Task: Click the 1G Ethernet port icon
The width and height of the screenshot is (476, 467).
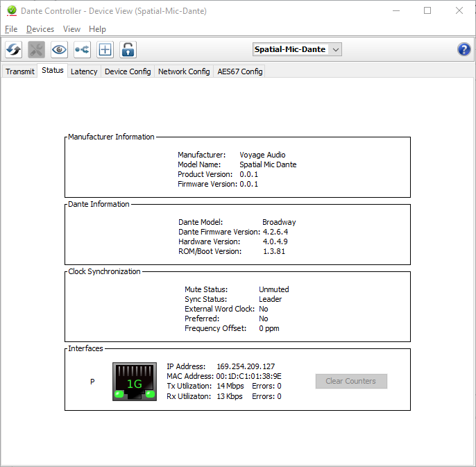Action: pos(135,382)
